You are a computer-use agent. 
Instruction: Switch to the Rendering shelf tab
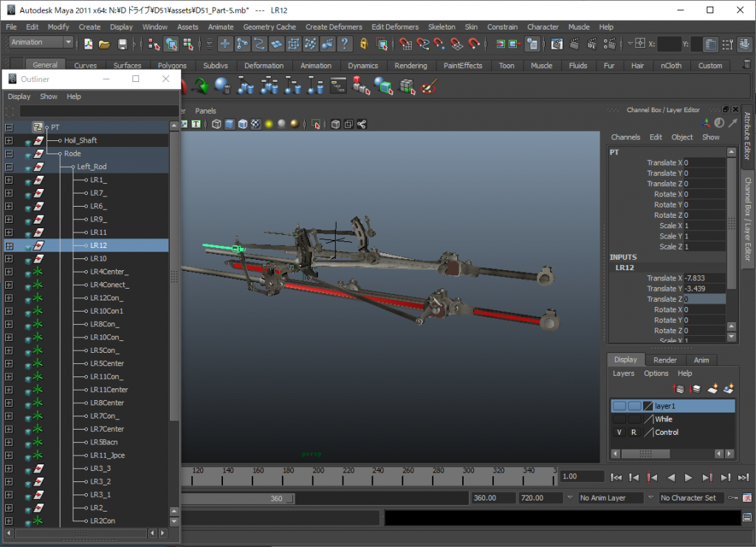410,65
